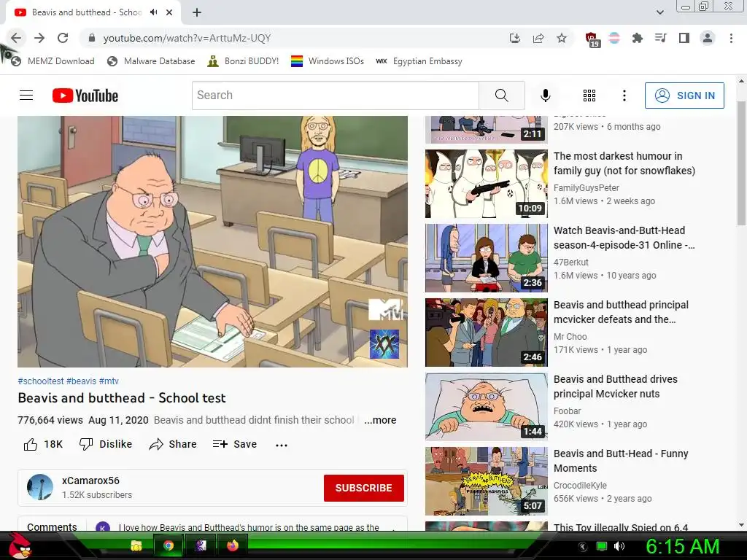The height and width of the screenshot is (560, 747).
Task: Open the file explorer taskbar icon
Action: pyautogui.click(x=136, y=545)
